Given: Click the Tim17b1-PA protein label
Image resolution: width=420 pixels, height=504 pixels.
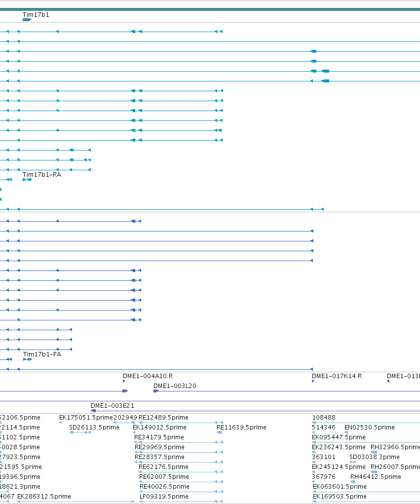Looking at the screenshot, I should [x=42, y=354].
